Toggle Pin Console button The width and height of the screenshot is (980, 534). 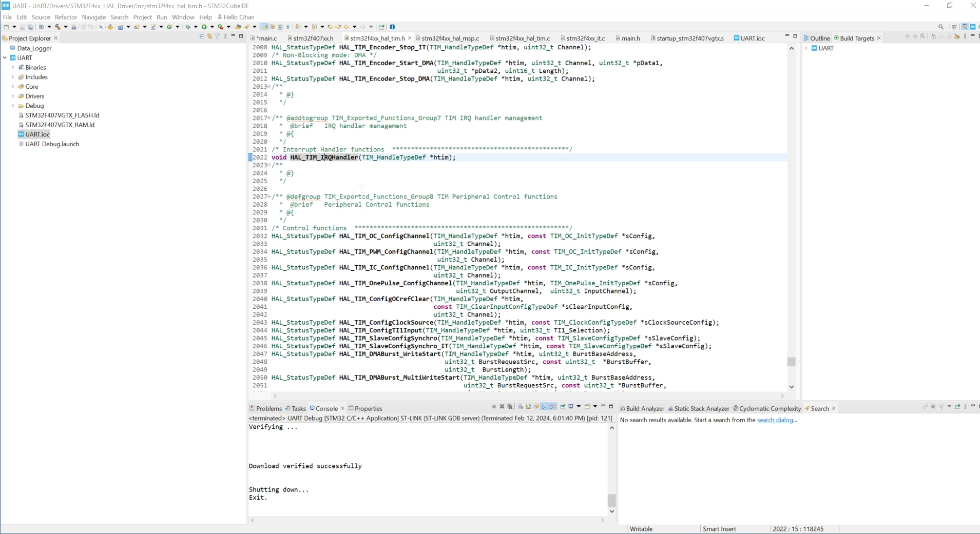pos(563,406)
